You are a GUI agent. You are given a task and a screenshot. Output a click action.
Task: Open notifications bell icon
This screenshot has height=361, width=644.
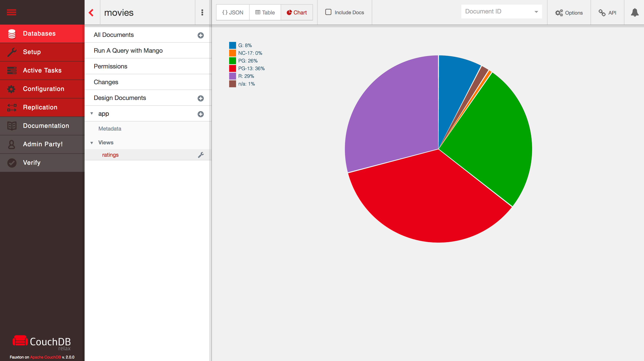click(635, 12)
